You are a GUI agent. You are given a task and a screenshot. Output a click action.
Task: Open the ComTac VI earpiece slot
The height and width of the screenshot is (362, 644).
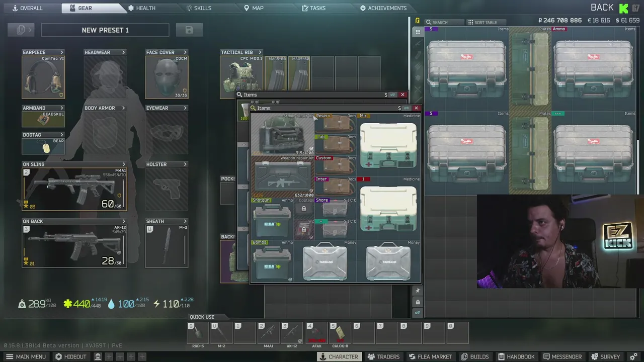click(43, 77)
